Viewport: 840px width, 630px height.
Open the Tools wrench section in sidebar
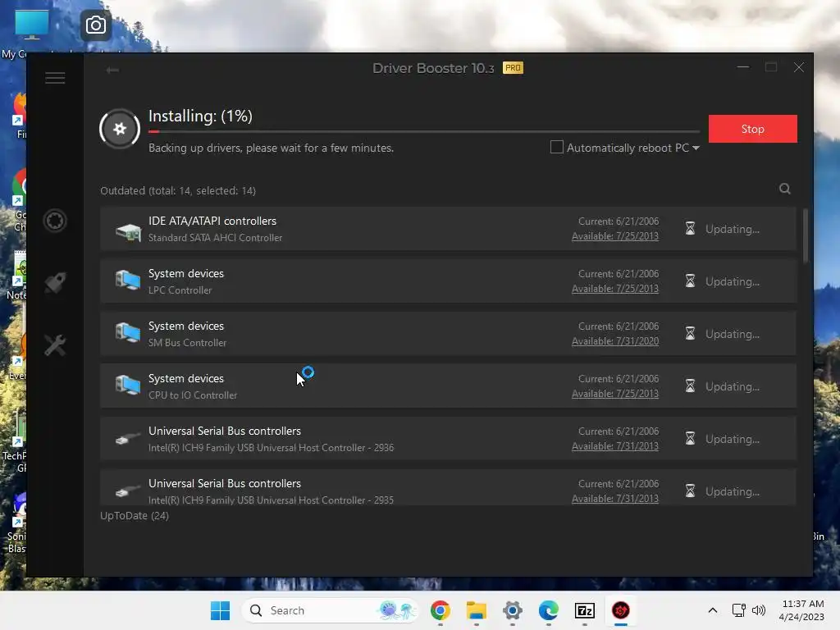[x=55, y=345]
